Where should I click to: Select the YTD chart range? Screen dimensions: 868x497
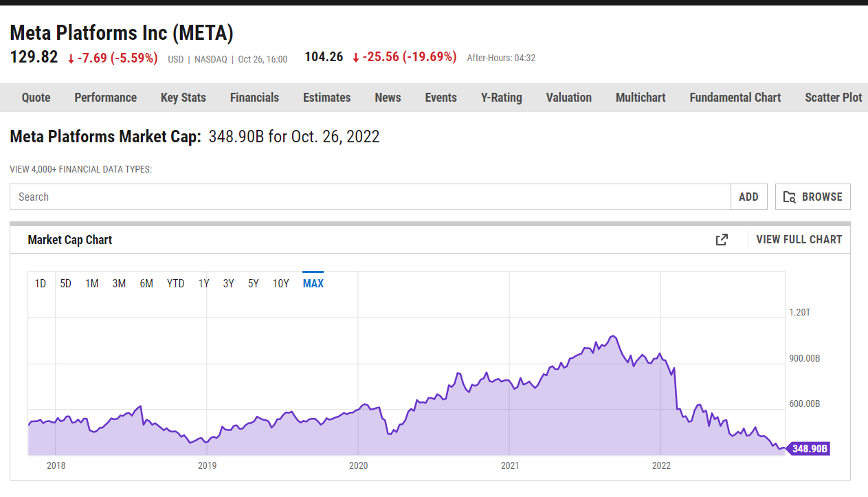coord(176,283)
